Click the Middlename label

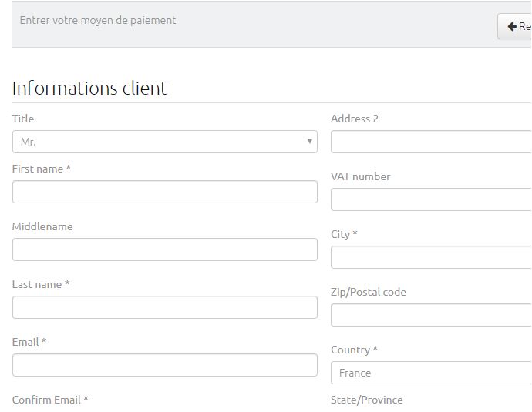[42, 226]
